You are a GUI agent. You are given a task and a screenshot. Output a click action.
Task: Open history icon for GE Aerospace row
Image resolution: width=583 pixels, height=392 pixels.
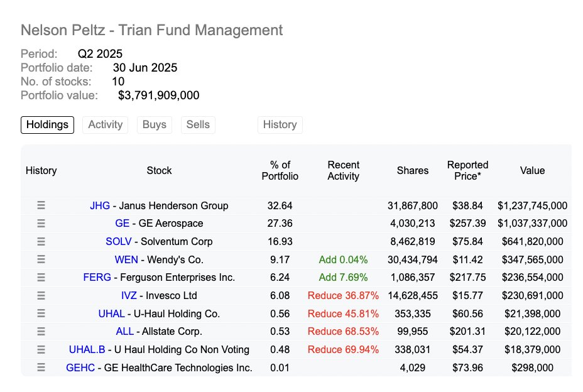point(41,223)
